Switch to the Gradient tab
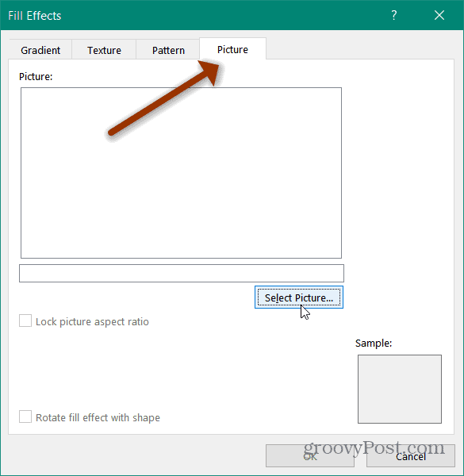 click(40, 50)
